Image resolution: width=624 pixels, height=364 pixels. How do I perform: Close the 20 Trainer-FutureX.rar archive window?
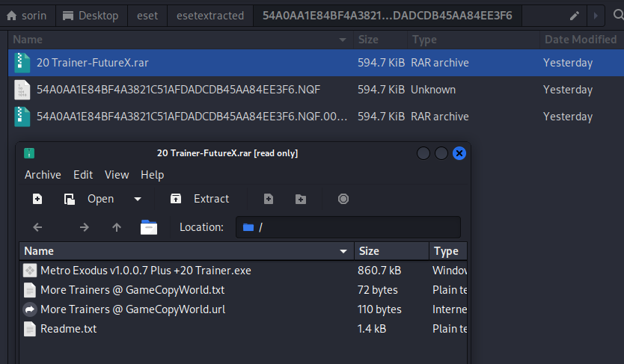click(x=459, y=153)
